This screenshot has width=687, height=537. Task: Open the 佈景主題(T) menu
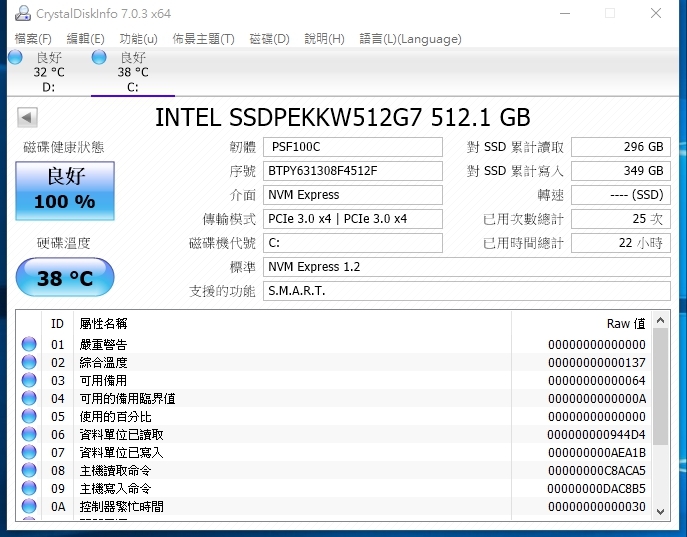[203, 39]
